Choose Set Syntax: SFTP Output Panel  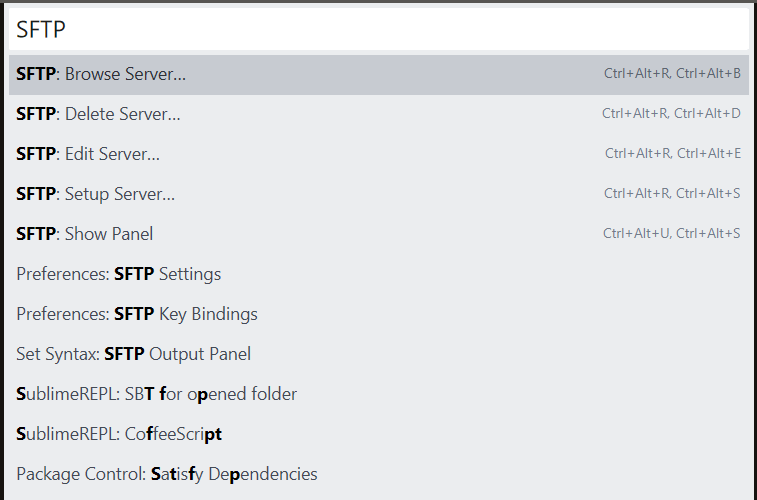[134, 354]
